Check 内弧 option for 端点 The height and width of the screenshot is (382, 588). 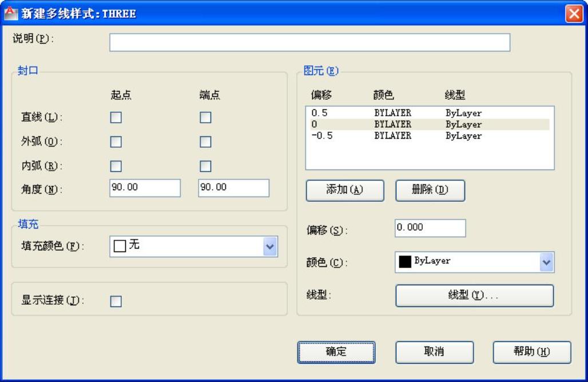click(x=205, y=166)
